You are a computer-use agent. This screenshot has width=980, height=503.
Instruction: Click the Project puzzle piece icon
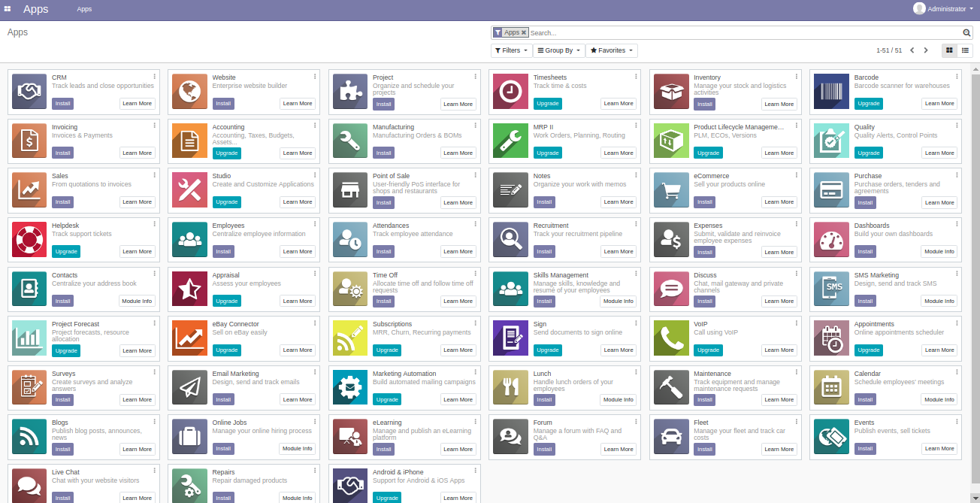pyautogui.click(x=350, y=92)
